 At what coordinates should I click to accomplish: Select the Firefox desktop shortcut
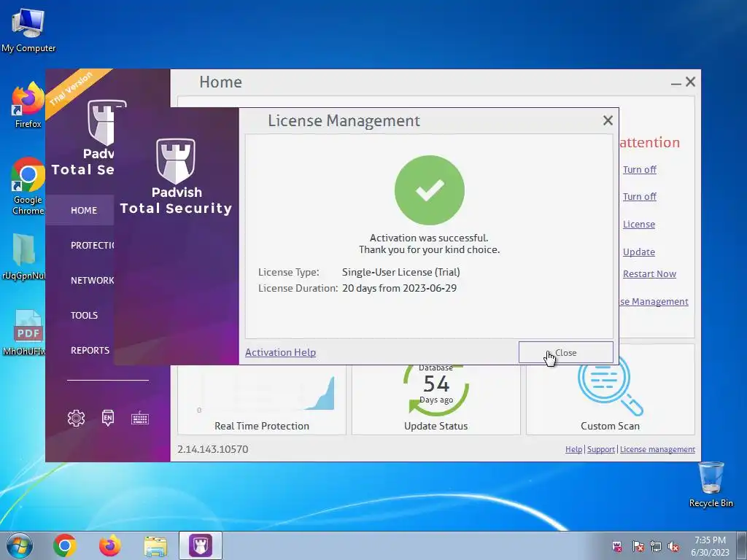click(x=28, y=105)
